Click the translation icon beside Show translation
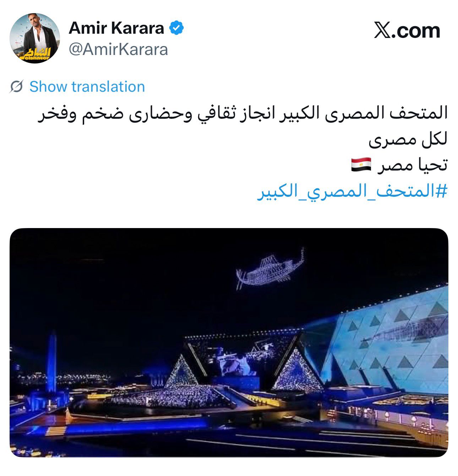Viewport: 458px width, 476px height. coord(17,87)
